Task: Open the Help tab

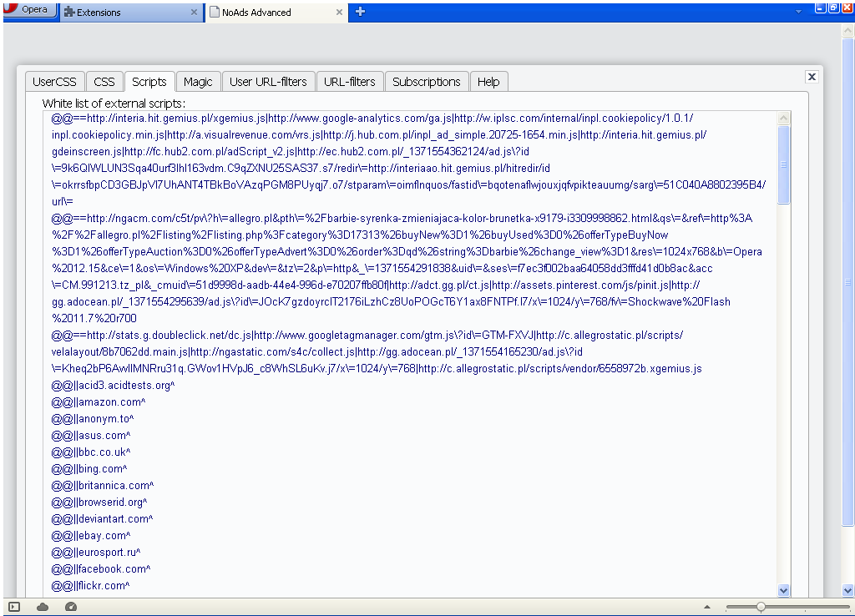Action: 488,82
